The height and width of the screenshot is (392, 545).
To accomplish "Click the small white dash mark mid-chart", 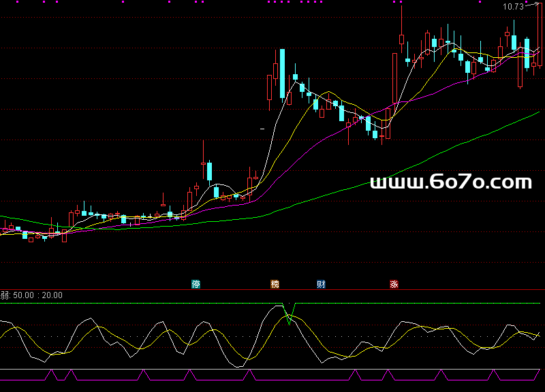I will click(x=263, y=128).
